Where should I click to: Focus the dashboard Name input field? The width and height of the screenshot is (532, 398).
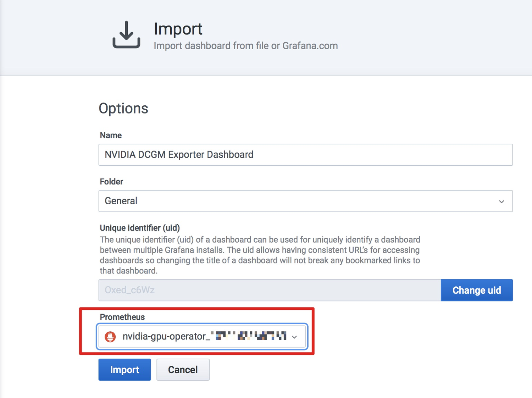[305, 155]
